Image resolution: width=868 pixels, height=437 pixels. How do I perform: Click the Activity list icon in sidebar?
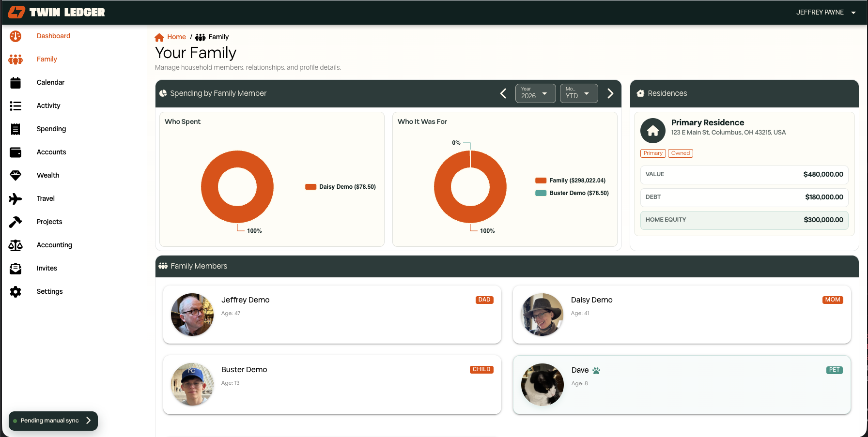coord(15,105)
